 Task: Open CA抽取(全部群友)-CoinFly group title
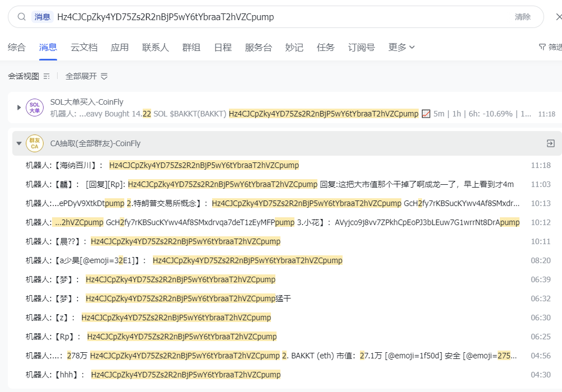coord(95,143)
